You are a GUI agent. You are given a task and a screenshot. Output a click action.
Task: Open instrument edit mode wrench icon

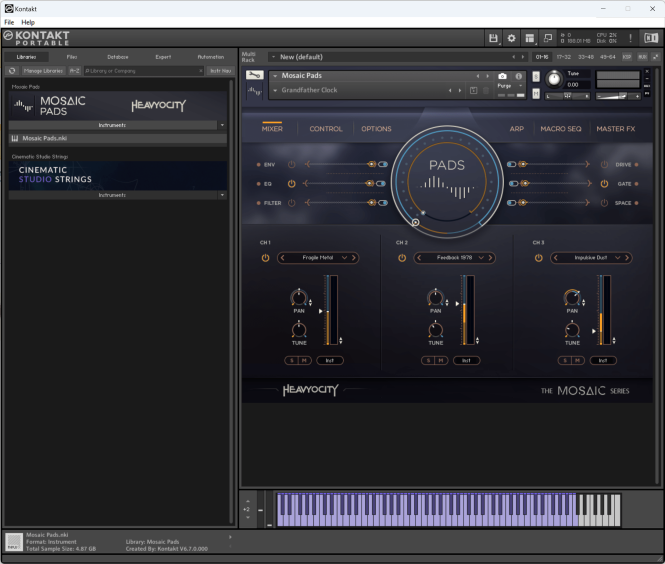[x=254, y=75]
